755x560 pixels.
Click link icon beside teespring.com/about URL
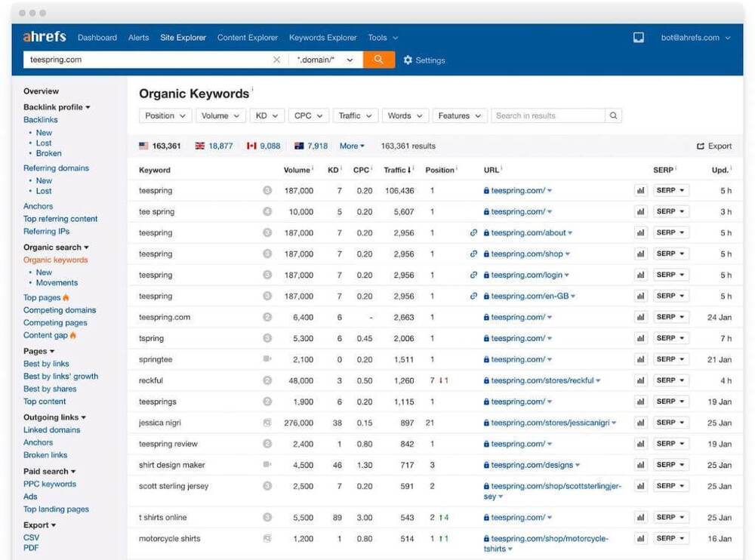pyautogui.click(x=474, y=232)
